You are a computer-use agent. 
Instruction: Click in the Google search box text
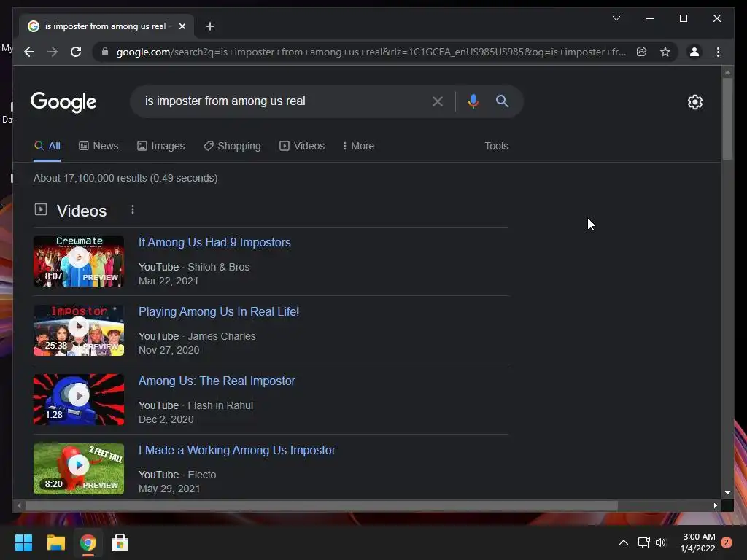click(x=225, y=101)
